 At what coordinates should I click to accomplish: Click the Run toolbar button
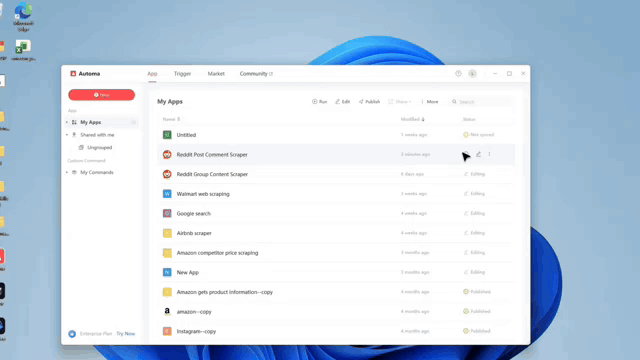(x=320, y=102)
